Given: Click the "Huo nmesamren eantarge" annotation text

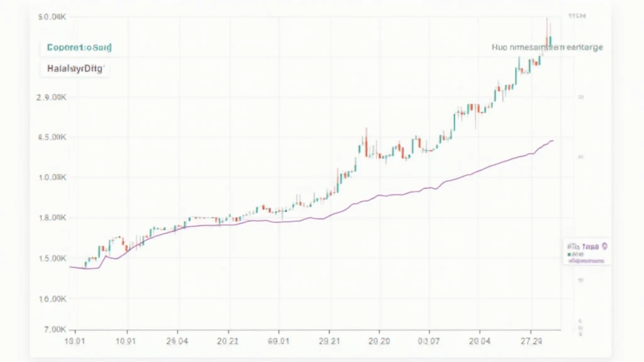Looking at the screenshot, I should click(x=547, y=47).
